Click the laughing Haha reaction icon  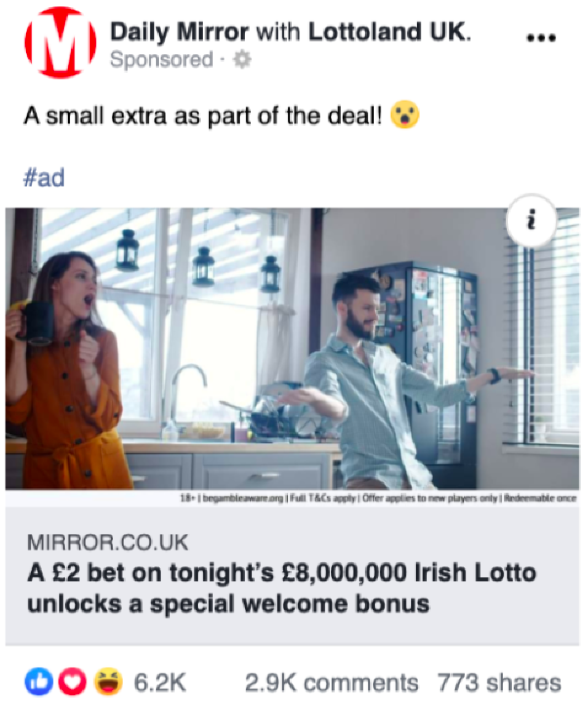(x=108, y=682)
